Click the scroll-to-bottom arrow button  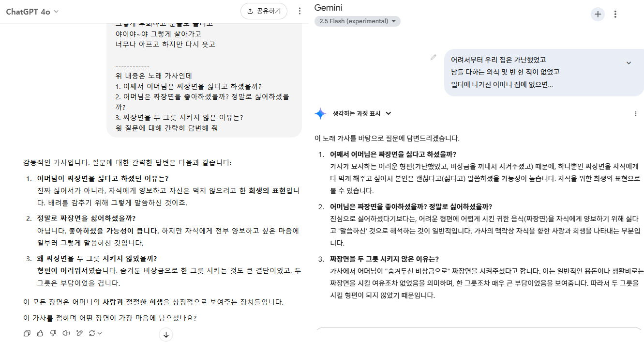pos(165,334)
